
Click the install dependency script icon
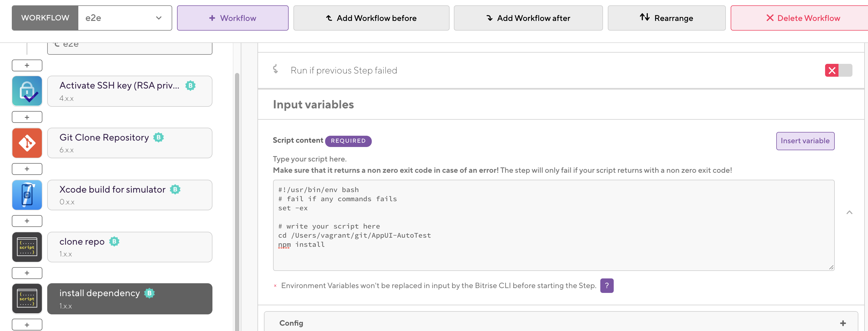[27, 299]
